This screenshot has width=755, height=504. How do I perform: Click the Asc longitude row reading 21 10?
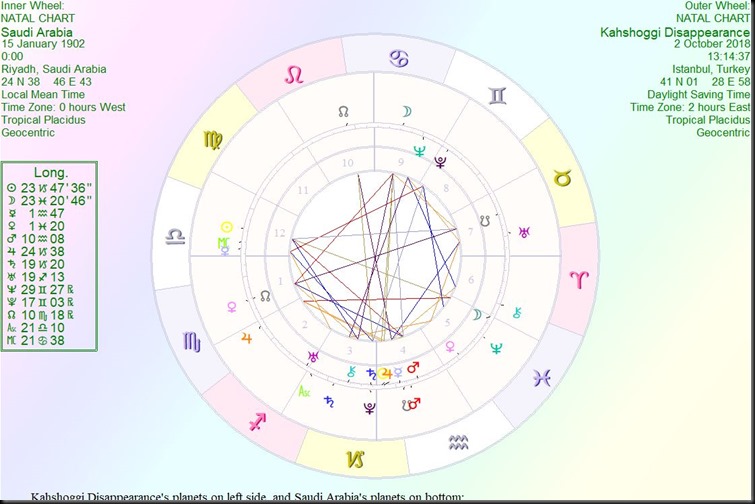pos(36,328)
